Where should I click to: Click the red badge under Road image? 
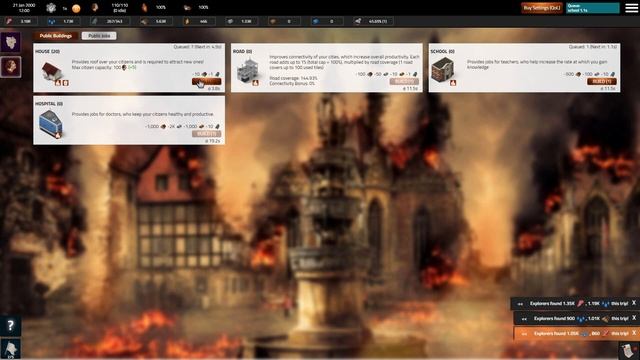pyautogui.click(x=255, y=83)
